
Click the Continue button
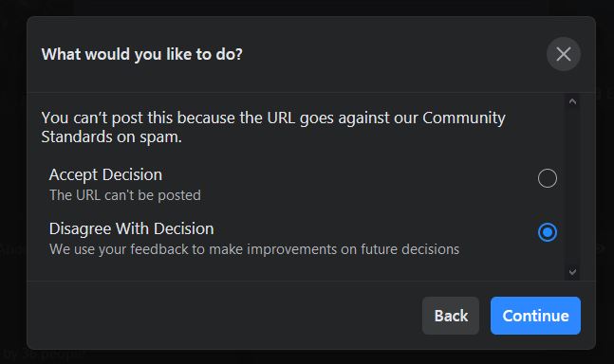(x=535, y=316)
